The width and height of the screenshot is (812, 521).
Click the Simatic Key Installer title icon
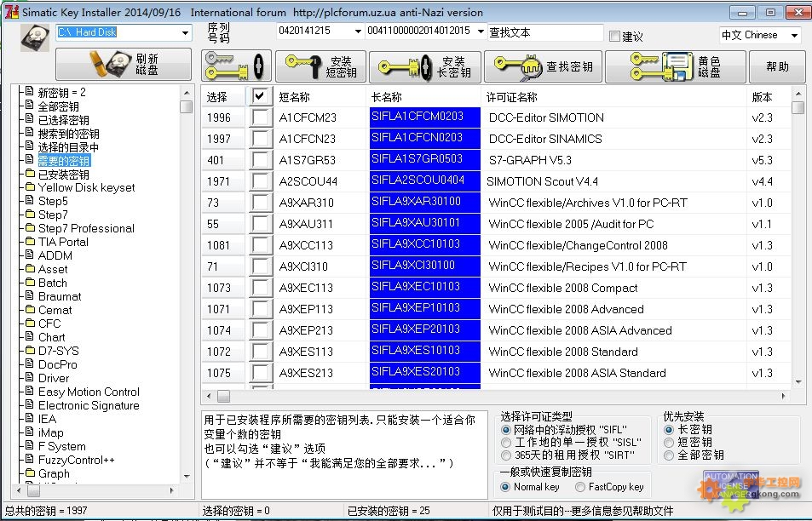point(11,12)
